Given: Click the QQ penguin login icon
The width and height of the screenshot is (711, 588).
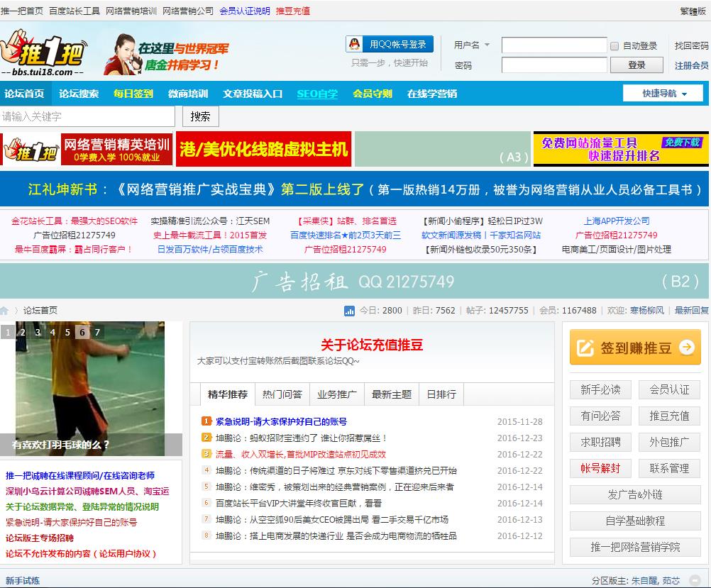Looking at the screenshot, I should point(355,45).
